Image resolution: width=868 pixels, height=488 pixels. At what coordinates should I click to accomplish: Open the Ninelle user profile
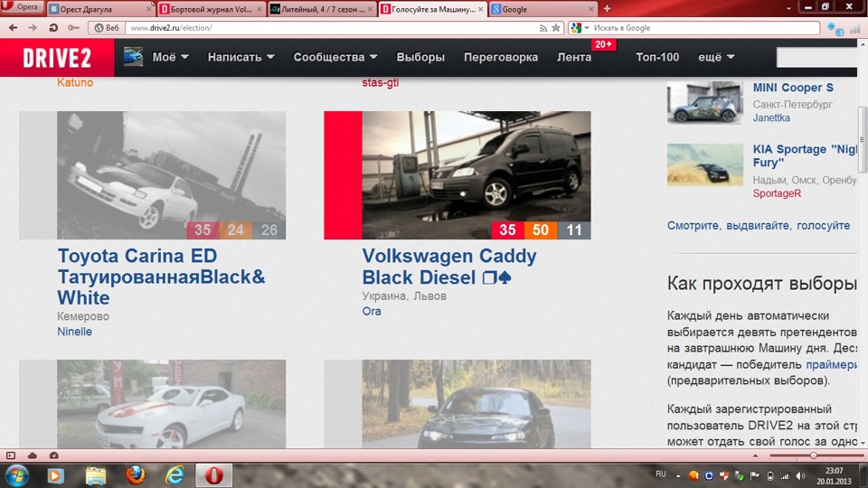(x=75, y=332)
